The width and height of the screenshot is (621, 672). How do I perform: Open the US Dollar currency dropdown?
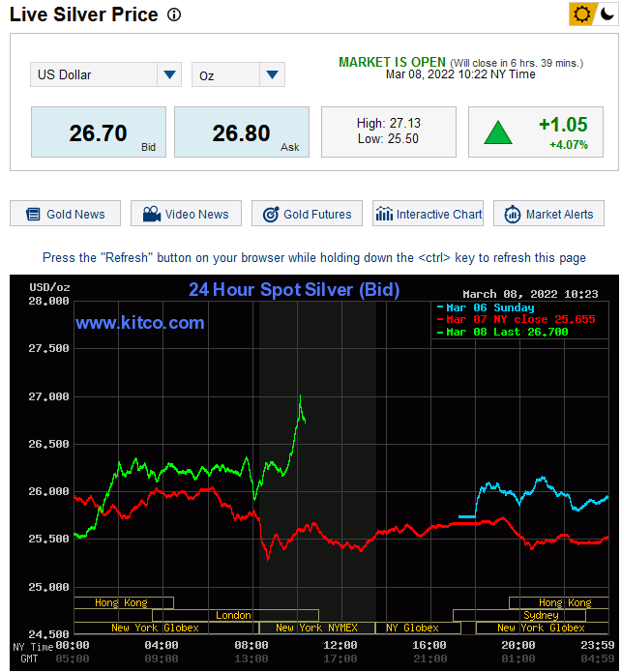[105, 74]
